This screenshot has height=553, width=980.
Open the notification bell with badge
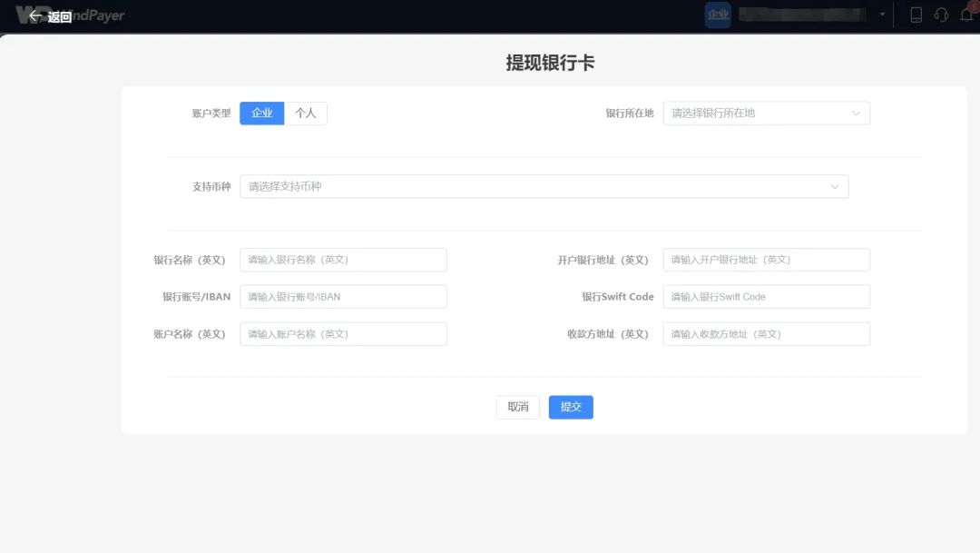click(966, 15)
